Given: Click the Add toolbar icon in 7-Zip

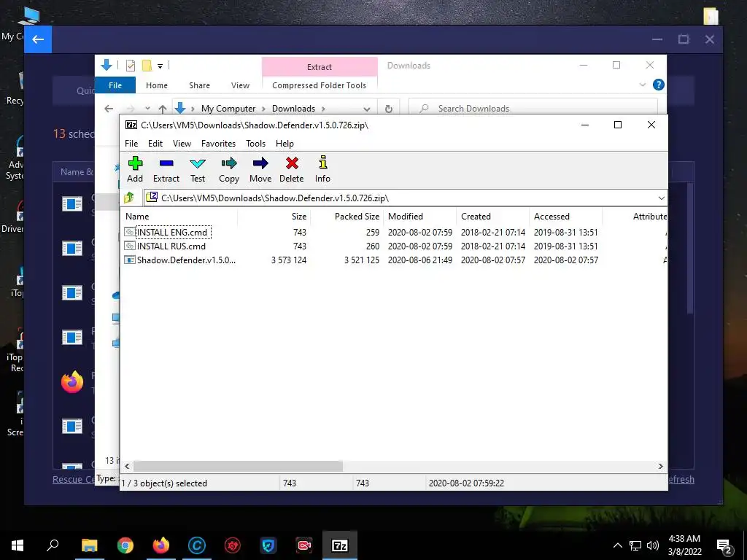Looking at the screenshot, I should coord(135,169).
